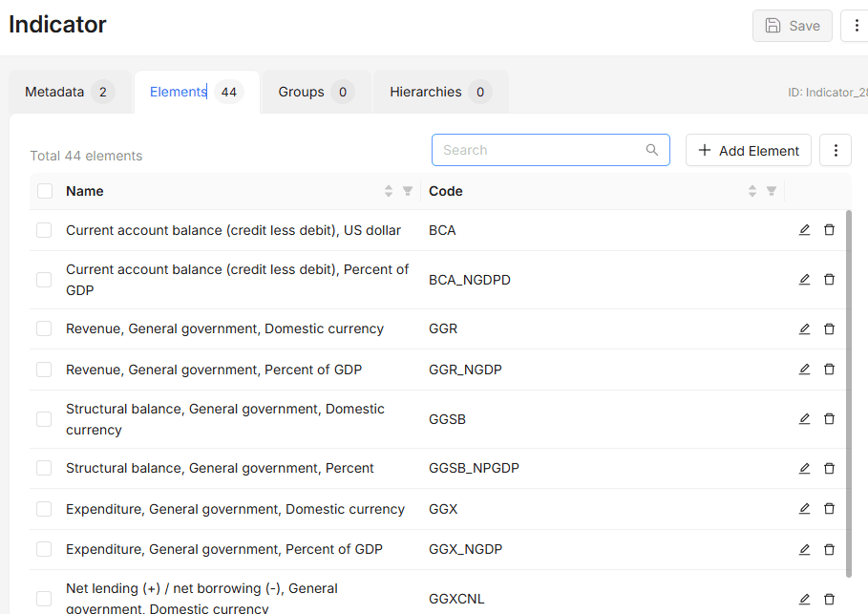
Task: Edit the GGX_NGDP element
Action: tap(804, 549)
